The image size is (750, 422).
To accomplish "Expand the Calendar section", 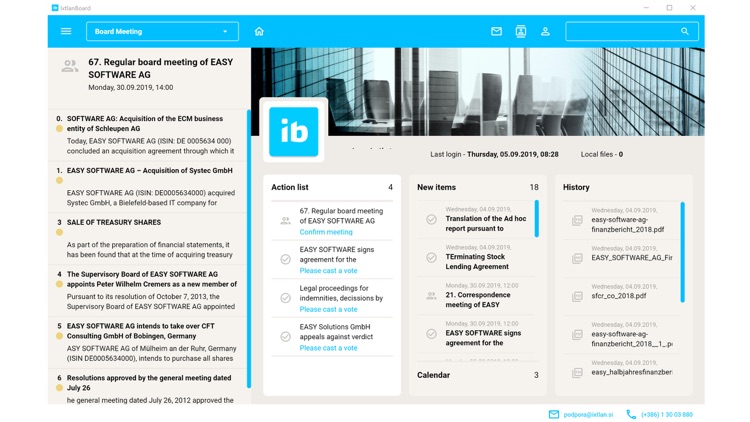I will coord(478,375).
